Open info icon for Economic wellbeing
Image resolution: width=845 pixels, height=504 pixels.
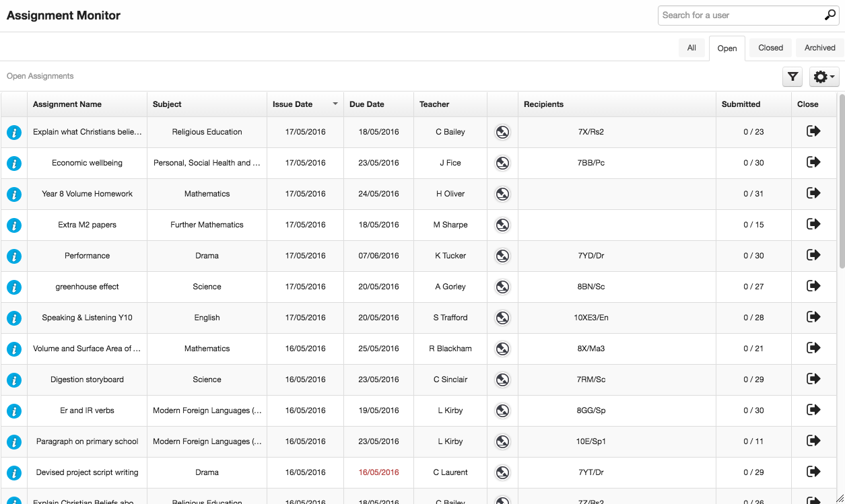[14, 164]
